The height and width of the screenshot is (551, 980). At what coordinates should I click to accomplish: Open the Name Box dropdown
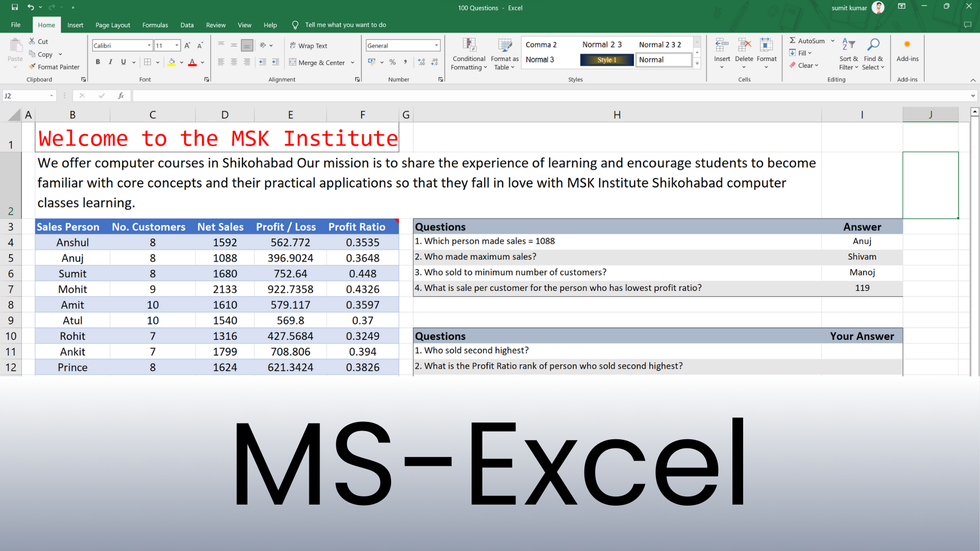(52, 95)
